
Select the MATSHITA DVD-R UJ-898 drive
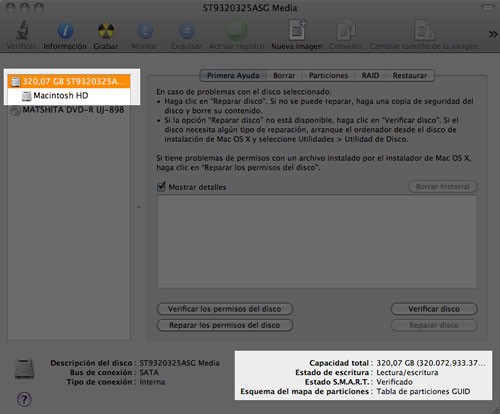[69, 110]
